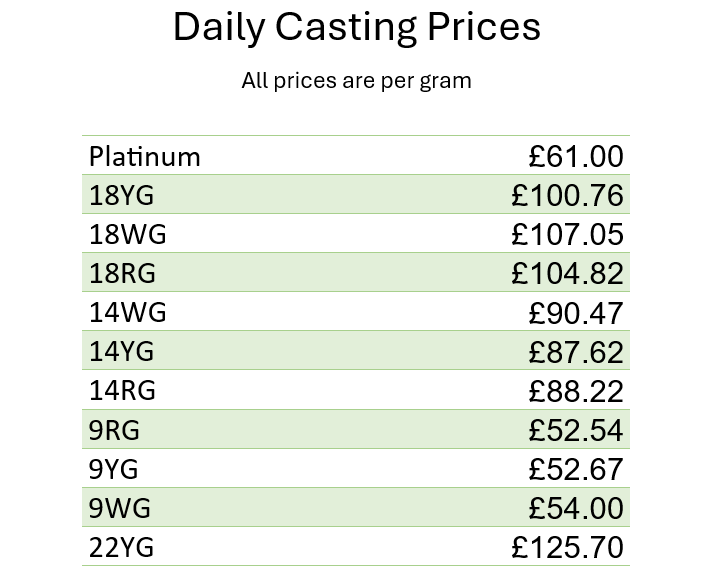Select the 18WG label cell
The height and width of the screenshot is (585, 711).
pos(128,235)
